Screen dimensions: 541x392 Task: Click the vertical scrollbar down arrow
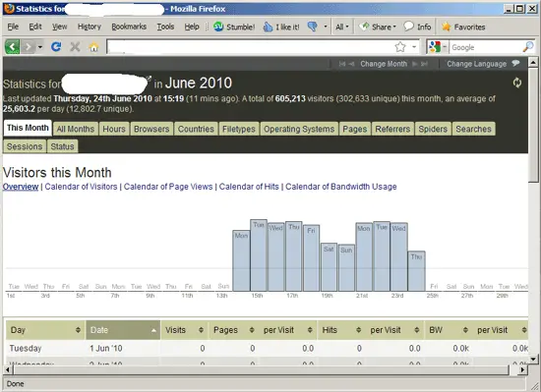pos(533,359)
